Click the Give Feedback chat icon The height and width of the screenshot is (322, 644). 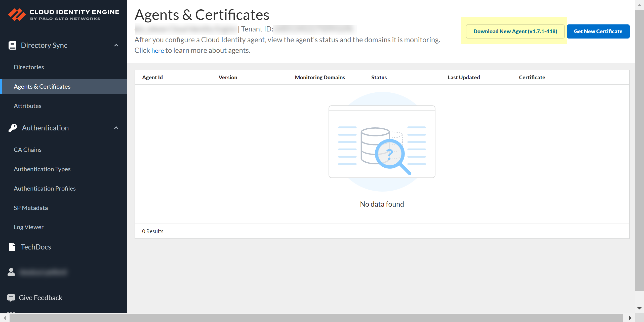[x=11, y=298]
